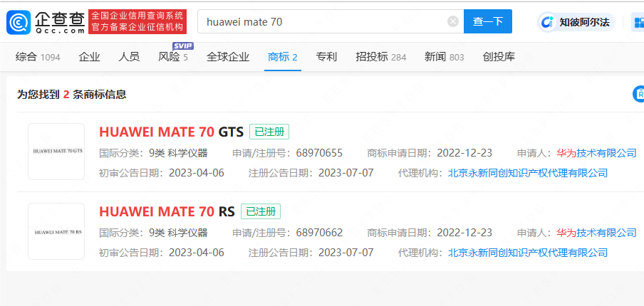This screenshot has width=644, height=306.
Task: Click 9类 科学仪器 in GTS row
Action: coord(178,154)
